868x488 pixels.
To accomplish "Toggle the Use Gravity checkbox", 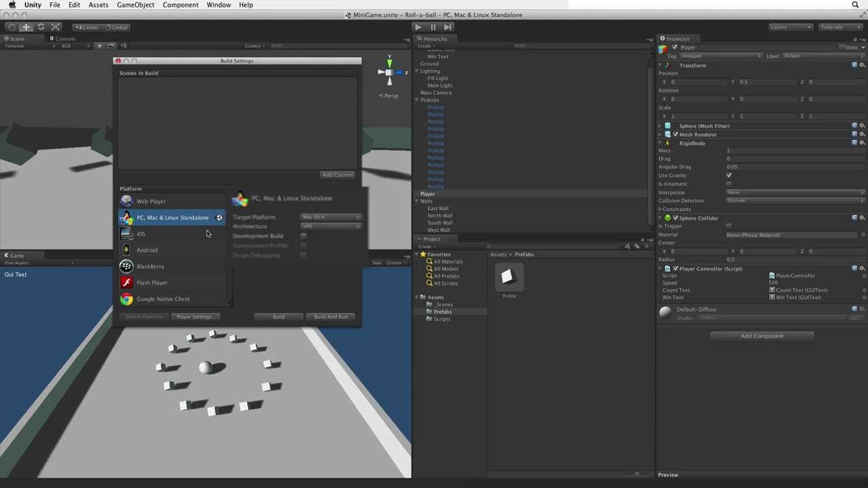I will click(x=729, y=176).
